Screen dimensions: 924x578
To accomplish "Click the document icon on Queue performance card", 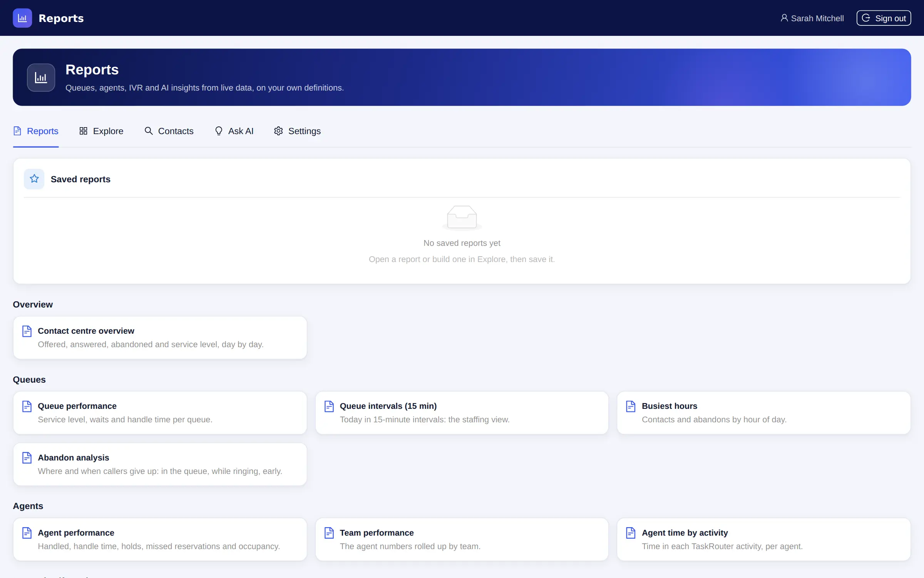I will coord(27,406).
